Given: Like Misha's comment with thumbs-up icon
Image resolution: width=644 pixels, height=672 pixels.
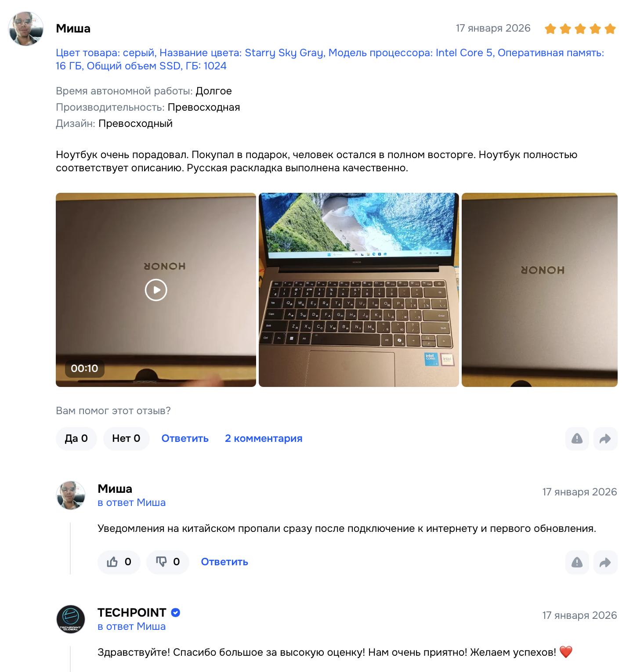Looking at the screenshot, I should coord(119,562).
